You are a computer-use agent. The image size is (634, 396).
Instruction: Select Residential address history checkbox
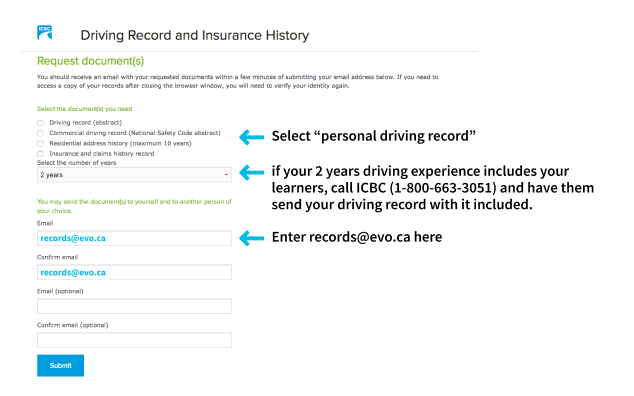pyautogui.click(x=40, y=144)
